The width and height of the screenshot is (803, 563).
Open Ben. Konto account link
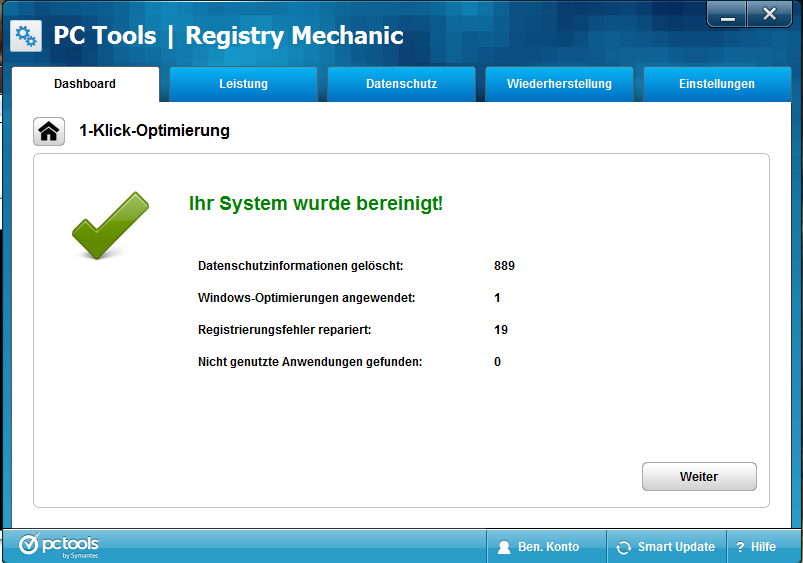546,547
